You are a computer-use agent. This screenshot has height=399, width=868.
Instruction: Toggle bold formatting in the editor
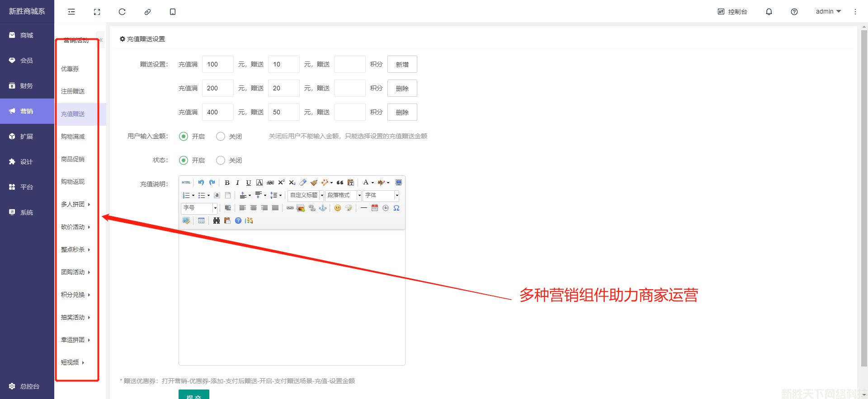coord(227,183)
